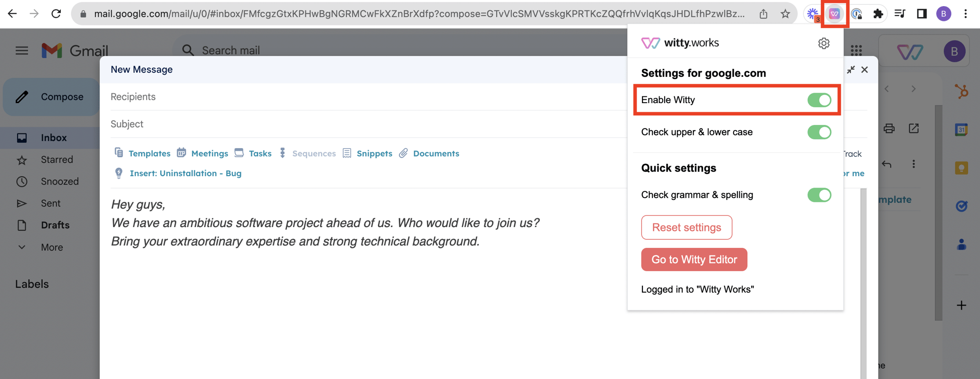This screenshot has height=379, width=980.
Task: Click the Witty extension icon in toolbar
Action: [x=834, y=14]
